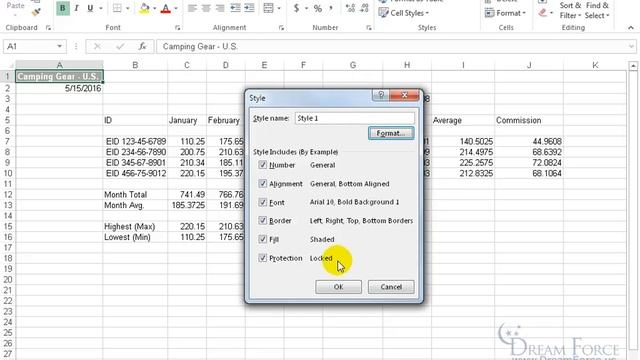Open the Format cells menu
The image size is (640, 360).
[504, 13]
